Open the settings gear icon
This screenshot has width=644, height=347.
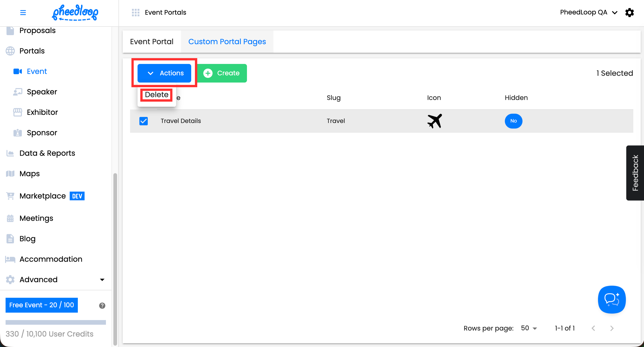pos(629,13)
